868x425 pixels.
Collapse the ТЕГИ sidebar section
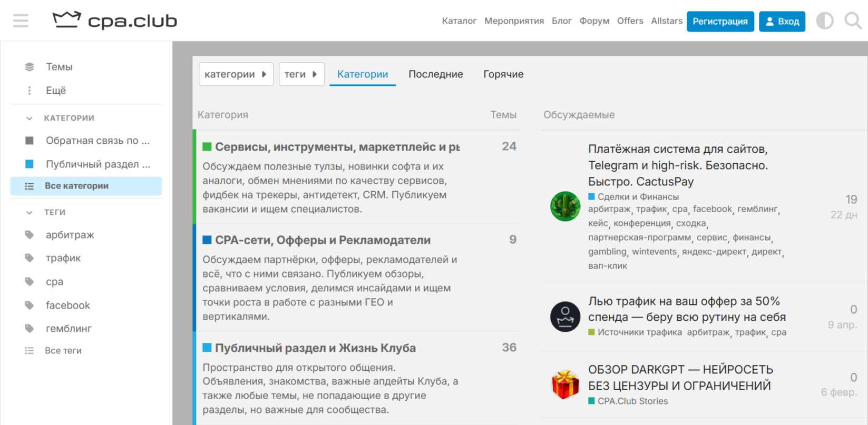click(x=30, y=212)
